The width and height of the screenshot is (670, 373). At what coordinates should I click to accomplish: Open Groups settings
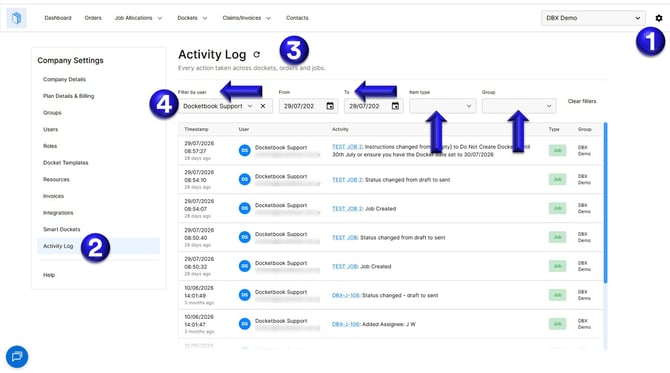click(x=52, y=113)
